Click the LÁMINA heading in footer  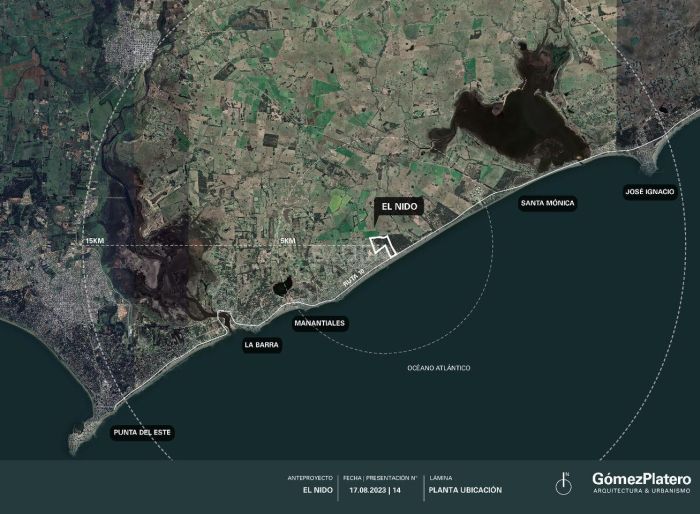[441, 478]
